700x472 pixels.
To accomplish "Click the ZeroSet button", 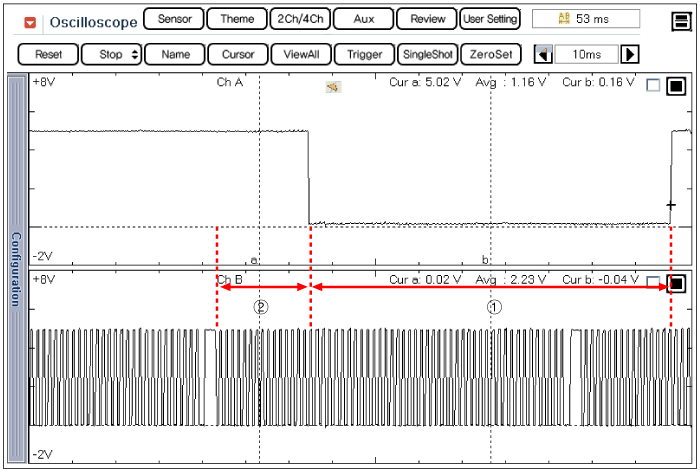I will coord(491,54).
